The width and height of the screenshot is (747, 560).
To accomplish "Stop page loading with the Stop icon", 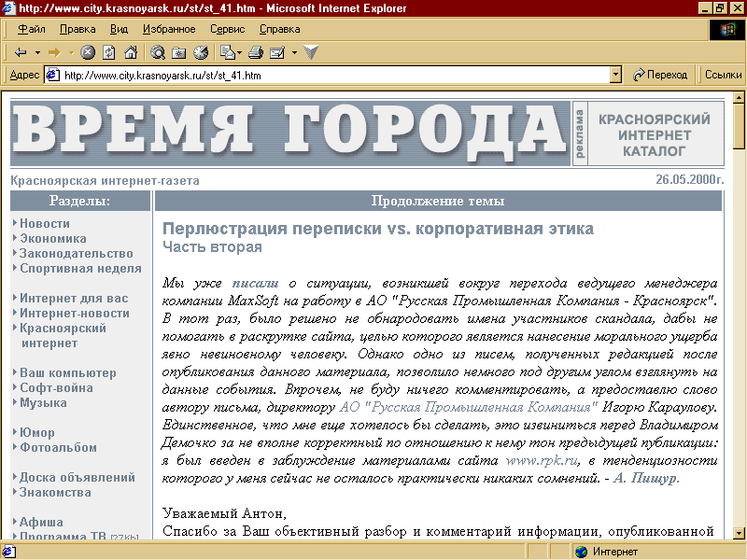I will pyautogui.click(x=88, y=52).
